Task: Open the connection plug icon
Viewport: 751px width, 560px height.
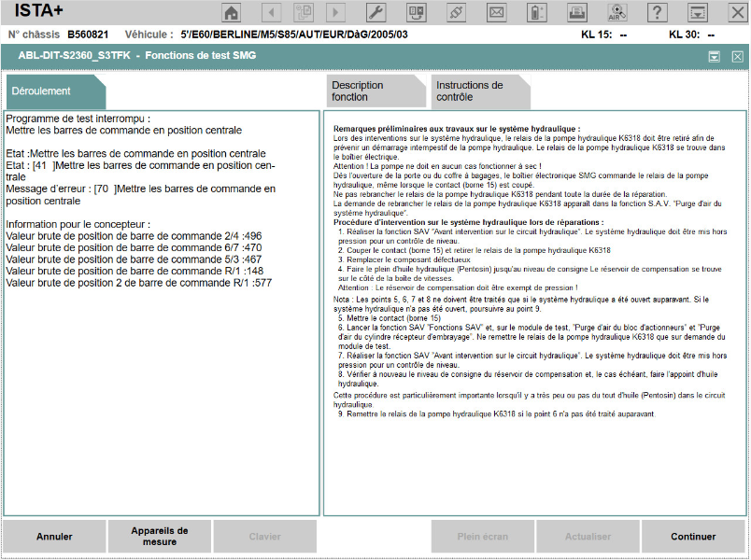Action: click(456, 12)
